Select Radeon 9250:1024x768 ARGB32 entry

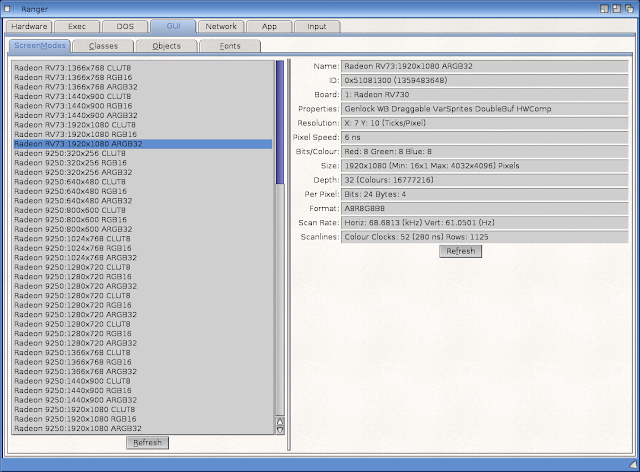click(143, 258)
